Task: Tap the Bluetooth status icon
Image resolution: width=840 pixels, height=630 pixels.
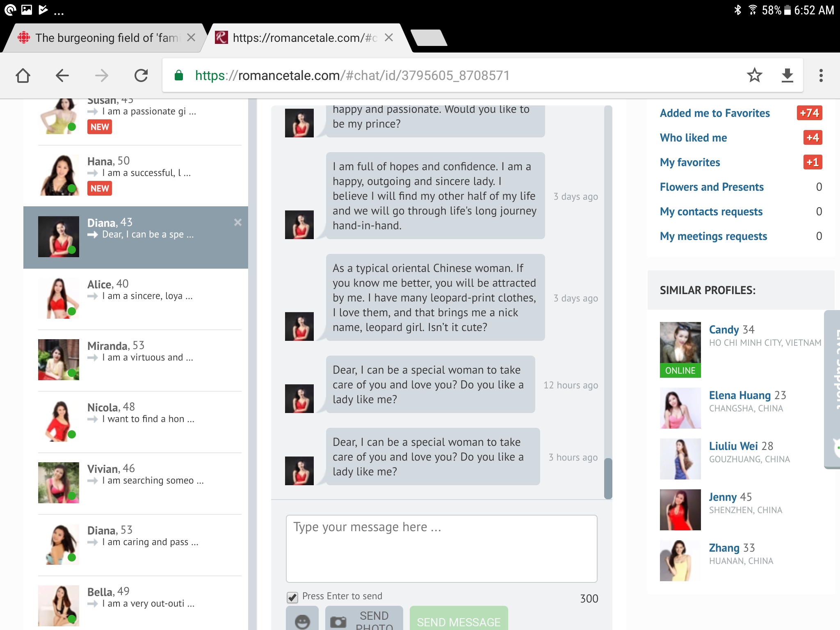Action: [737, 10]
